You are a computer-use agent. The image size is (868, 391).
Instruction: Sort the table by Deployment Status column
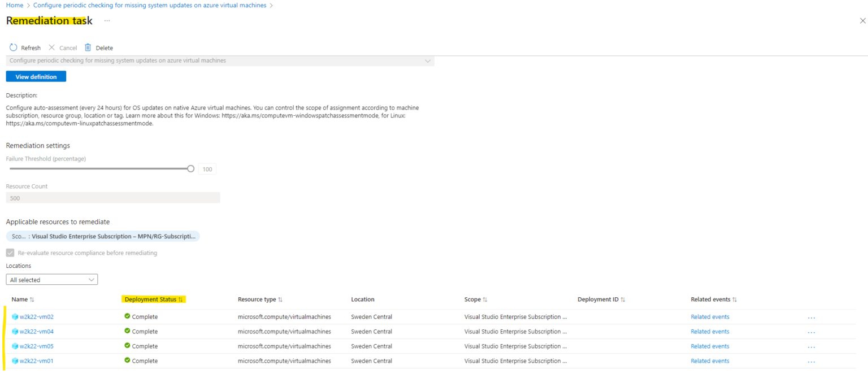coord(154,299)
